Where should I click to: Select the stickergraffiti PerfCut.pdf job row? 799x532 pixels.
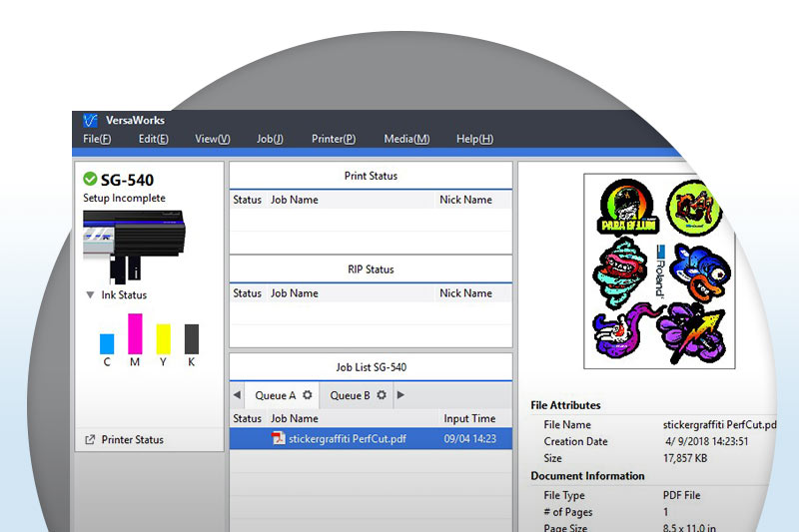tap(370, 438)
